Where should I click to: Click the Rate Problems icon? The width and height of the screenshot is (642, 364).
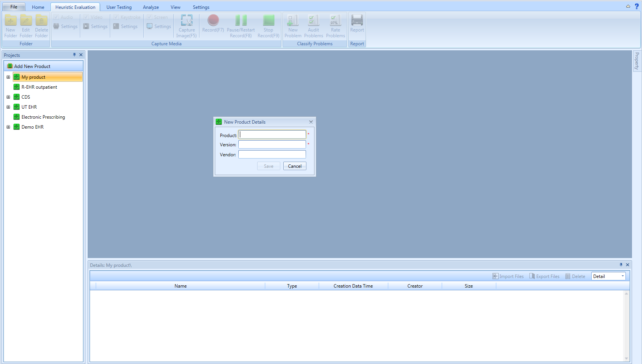[335, 20]
